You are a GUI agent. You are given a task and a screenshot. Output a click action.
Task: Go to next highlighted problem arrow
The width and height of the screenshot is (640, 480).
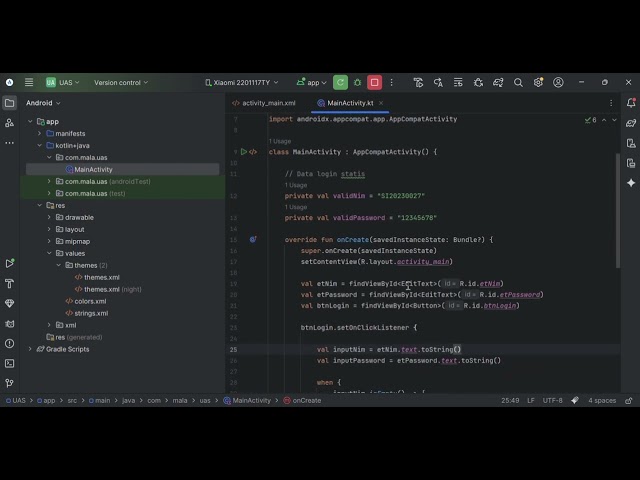[x=614, y=120]
